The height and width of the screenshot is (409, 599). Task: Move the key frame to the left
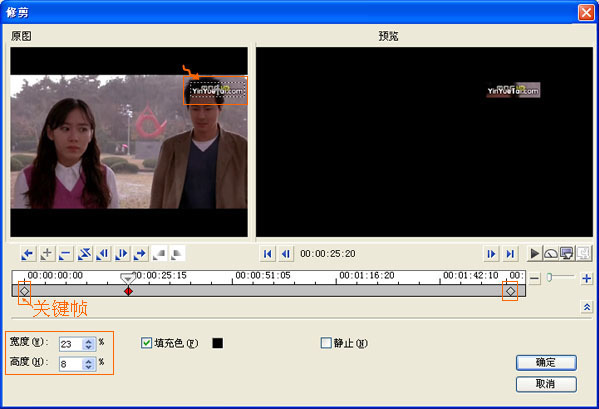coord(103,254)
